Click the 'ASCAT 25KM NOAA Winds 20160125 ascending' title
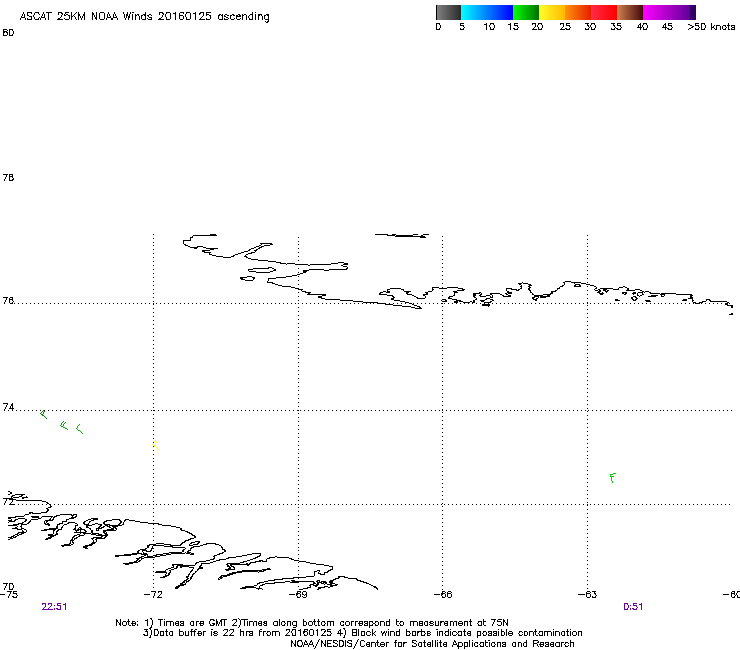Screen dimensions: 740x650 click(x=144, y=17)
